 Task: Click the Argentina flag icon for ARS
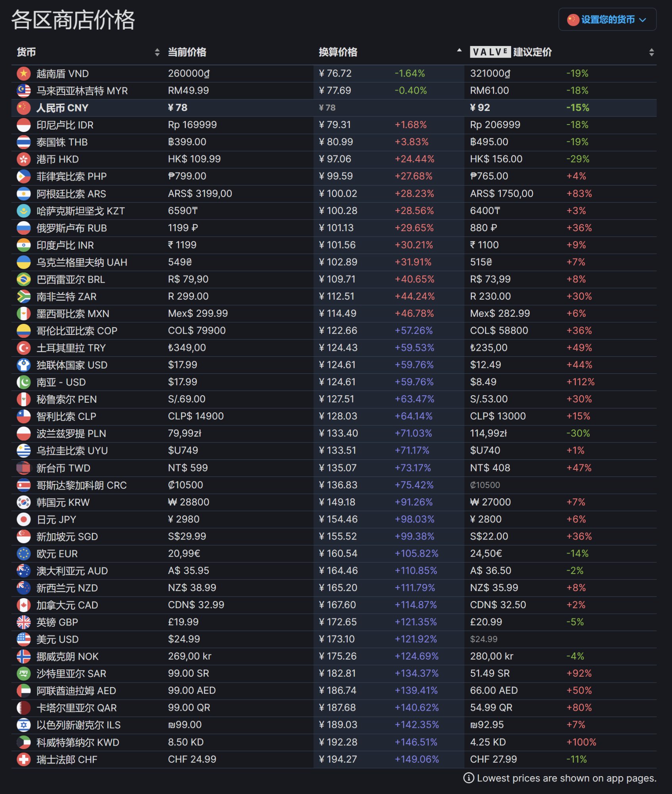(x=24, y=193)
